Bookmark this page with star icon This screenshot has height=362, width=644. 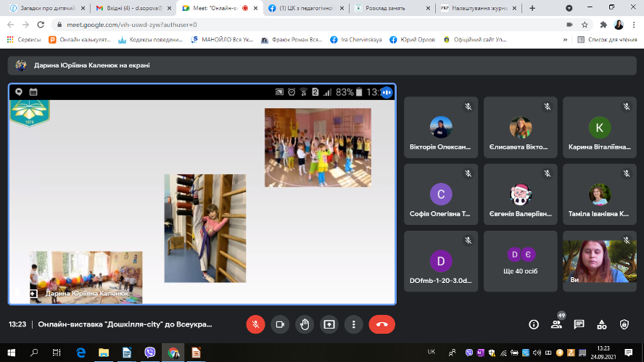click(x=585, y=24)
